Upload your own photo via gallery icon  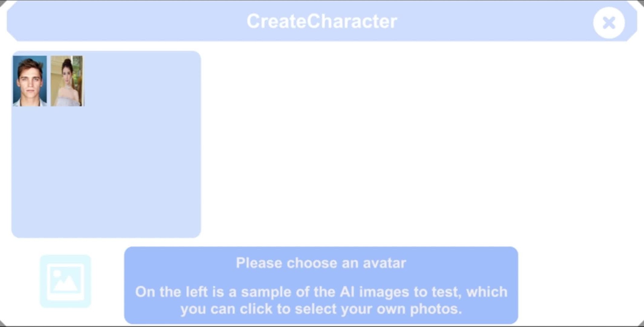tap(65, 281)
